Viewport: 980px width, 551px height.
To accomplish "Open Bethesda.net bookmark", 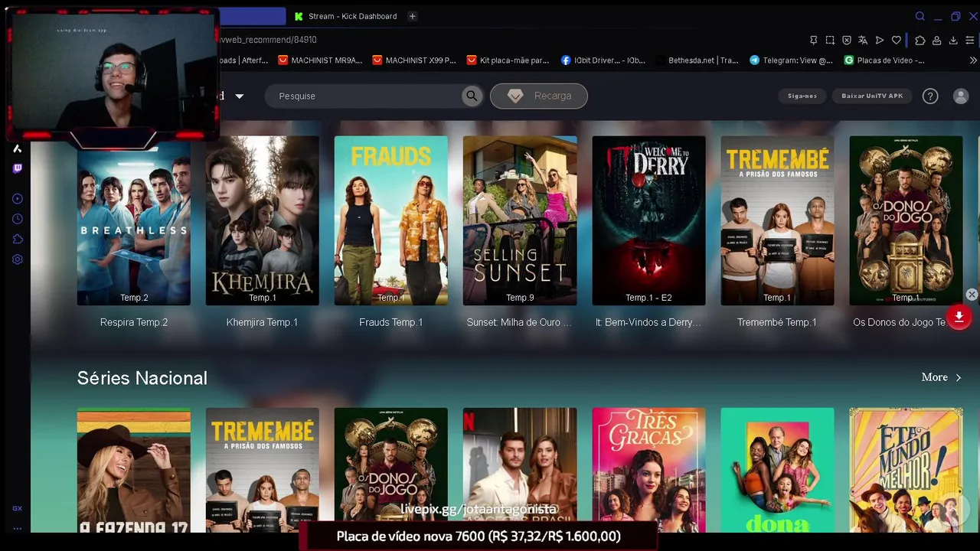I will click(x=697, y=60).
